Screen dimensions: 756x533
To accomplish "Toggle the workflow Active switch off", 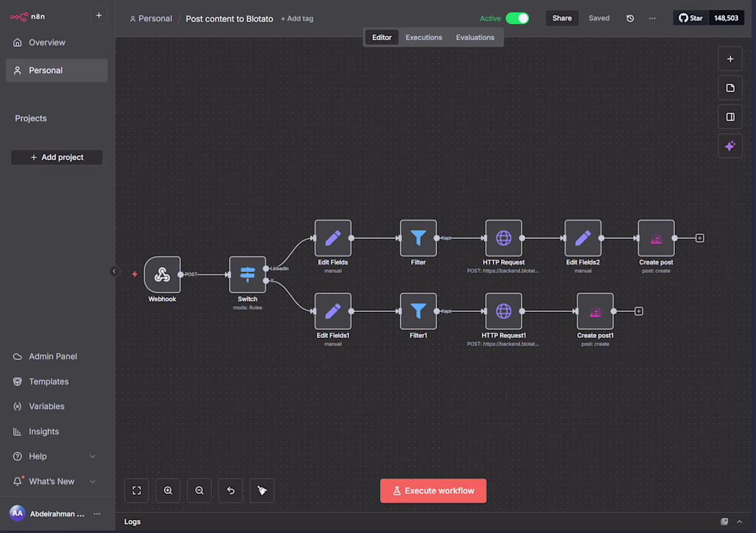I will tap(517, 19).
